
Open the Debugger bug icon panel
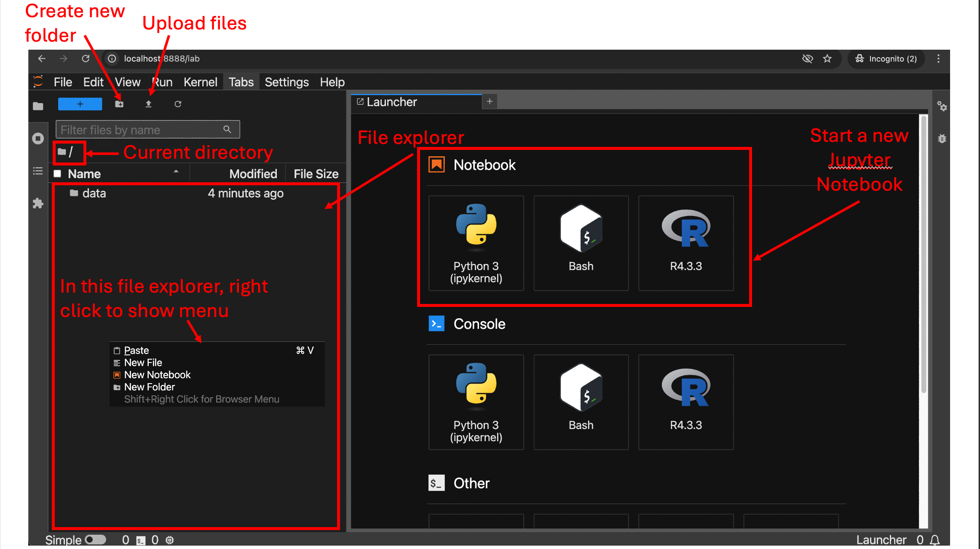[x=942, y=139]
